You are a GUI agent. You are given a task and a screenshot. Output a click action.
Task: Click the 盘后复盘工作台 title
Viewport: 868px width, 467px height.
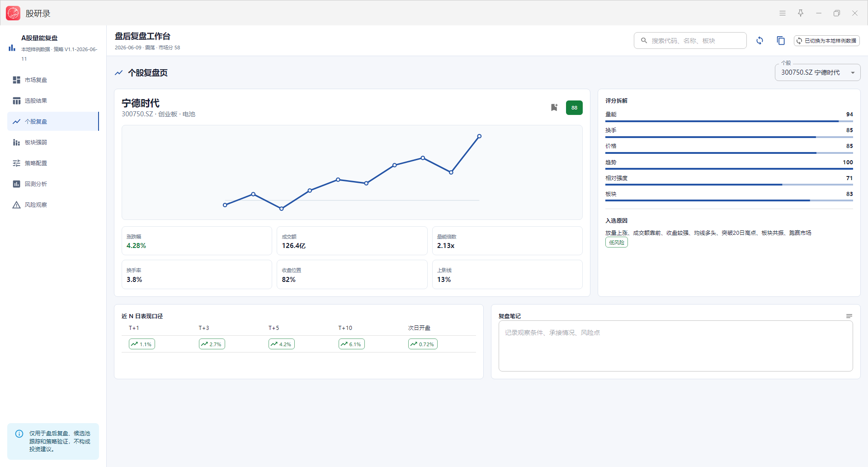pyautogui.click(x=142, y=36)
